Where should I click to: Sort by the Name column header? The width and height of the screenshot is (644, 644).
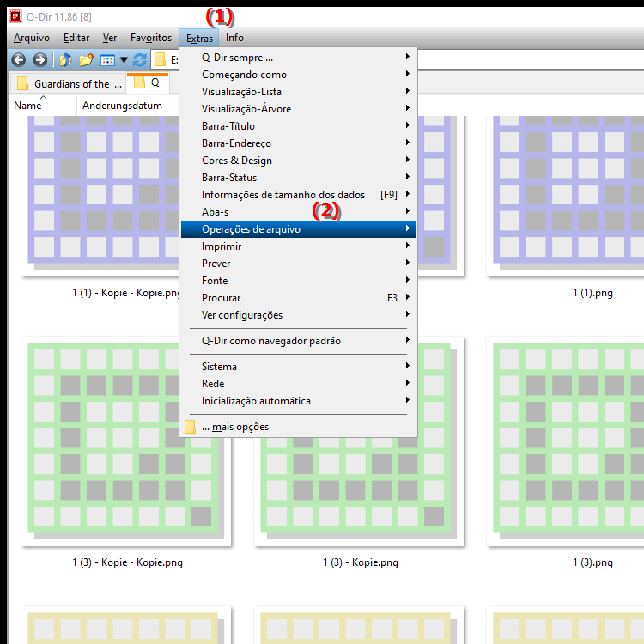43,106
